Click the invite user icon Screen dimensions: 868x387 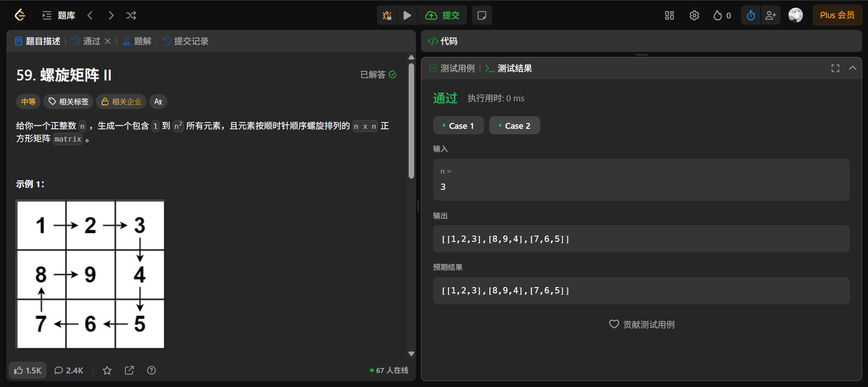771,15
